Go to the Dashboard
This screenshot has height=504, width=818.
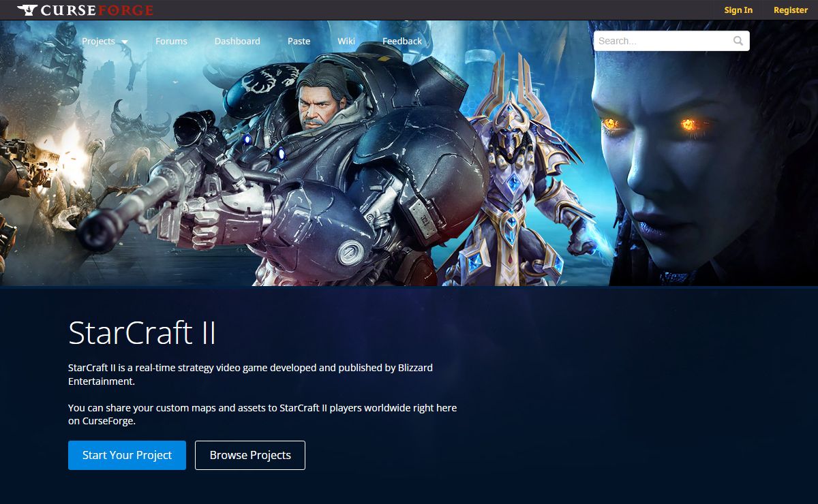click(x=237, y=41)
